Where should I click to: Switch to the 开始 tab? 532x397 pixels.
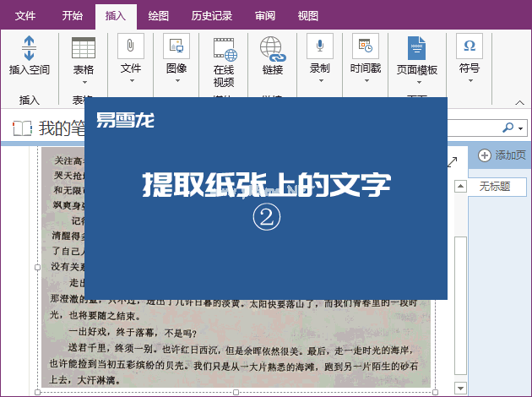click(x=73, y=15)
